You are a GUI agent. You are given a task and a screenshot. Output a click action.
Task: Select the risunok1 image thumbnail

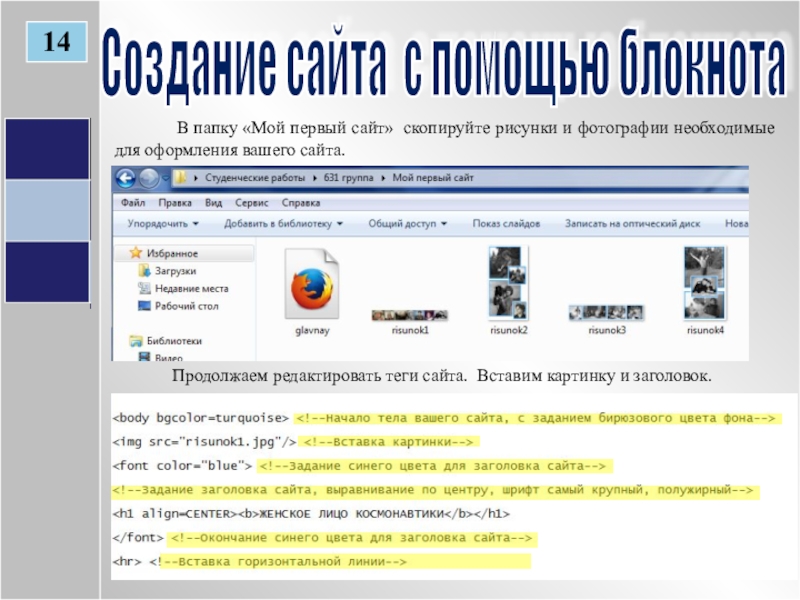click(410, 315)
